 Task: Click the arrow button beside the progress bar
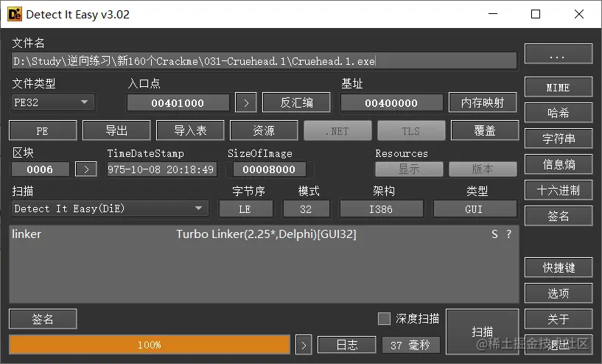coord(304,345)
